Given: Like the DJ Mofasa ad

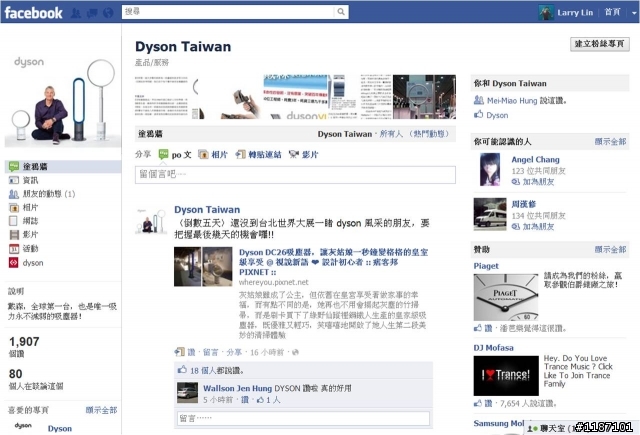Looking at the screenshot, I should (x=488, y=404).
